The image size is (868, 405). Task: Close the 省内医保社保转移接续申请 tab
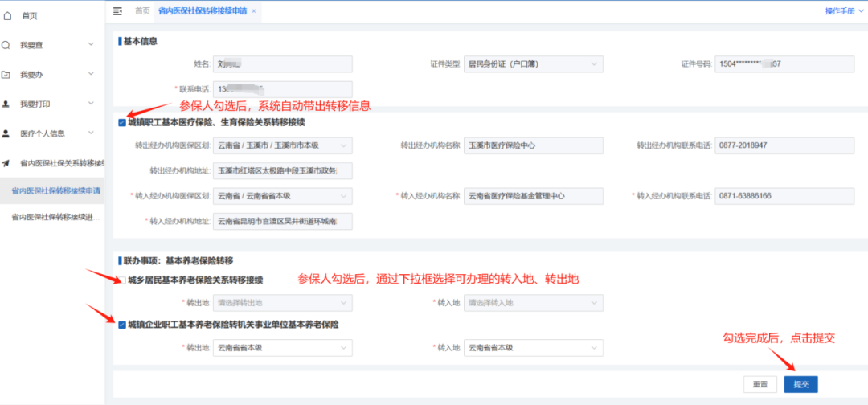253,11
